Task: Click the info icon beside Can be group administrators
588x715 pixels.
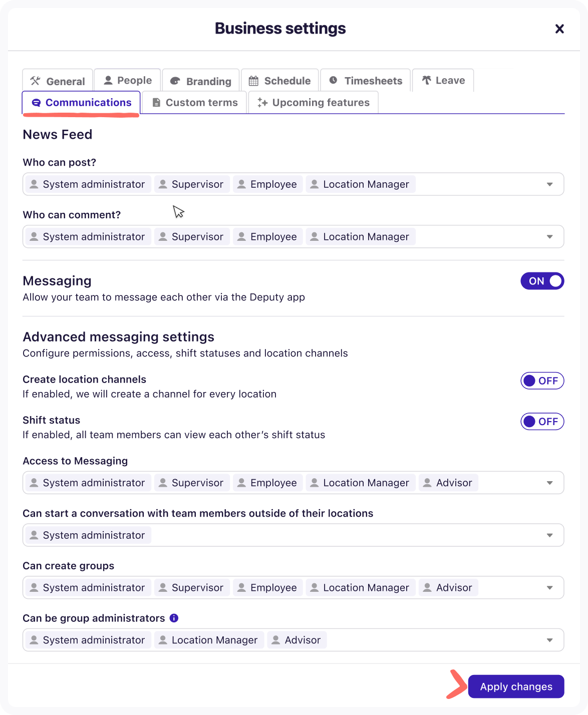Action: point(174,618)
